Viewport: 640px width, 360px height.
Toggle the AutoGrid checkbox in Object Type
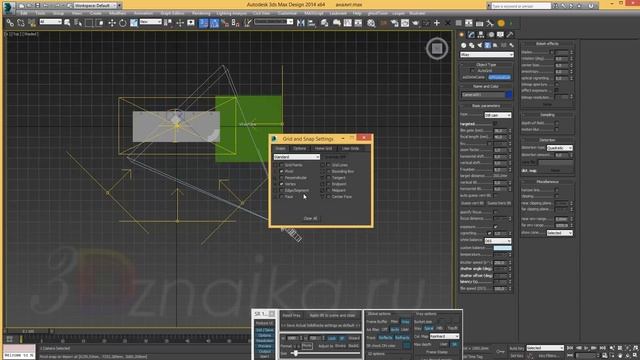pos(472,71)
